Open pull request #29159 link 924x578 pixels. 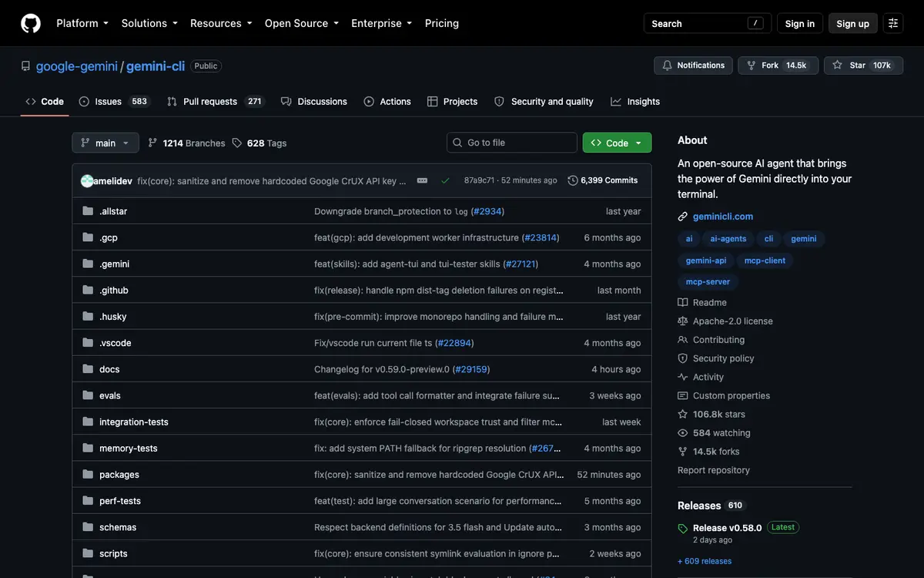click(x=471, y=369)
